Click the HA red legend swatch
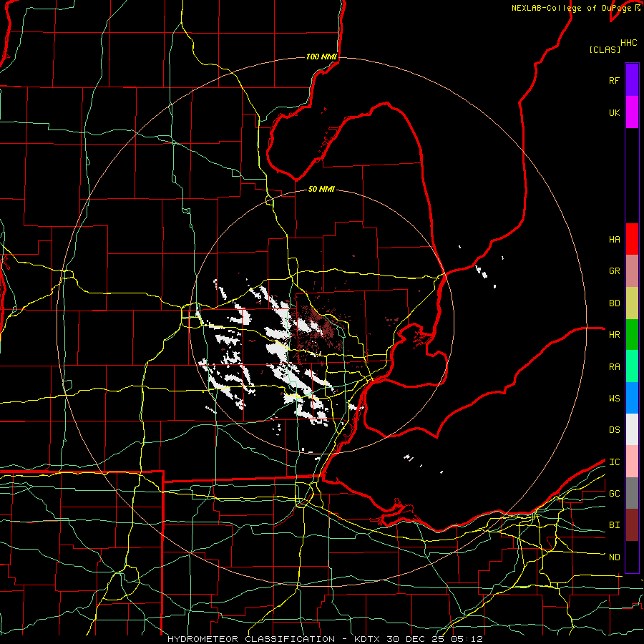The height and width of the screenshot is (644, 644). pos(632,239)
